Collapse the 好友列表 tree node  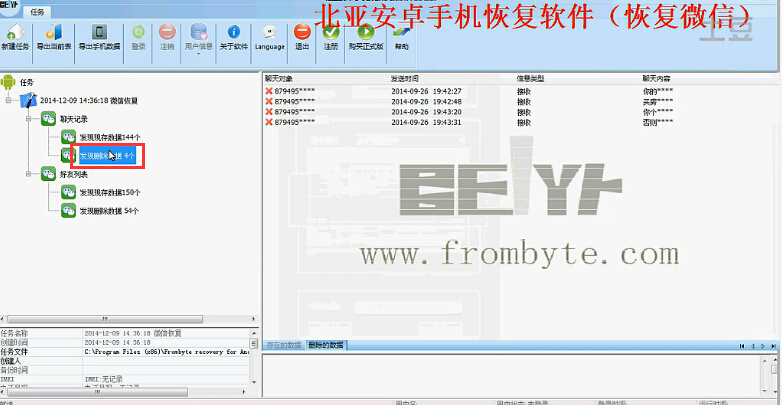[29, 174]
